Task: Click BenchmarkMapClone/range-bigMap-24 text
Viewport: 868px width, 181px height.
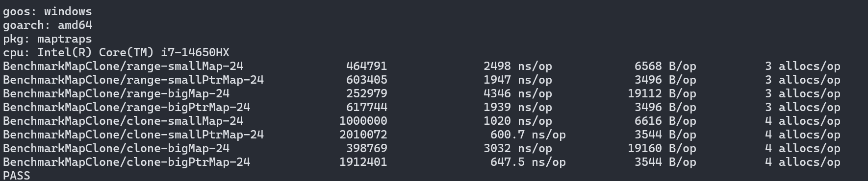Action: pyautogui.click(x=116, y=93)
